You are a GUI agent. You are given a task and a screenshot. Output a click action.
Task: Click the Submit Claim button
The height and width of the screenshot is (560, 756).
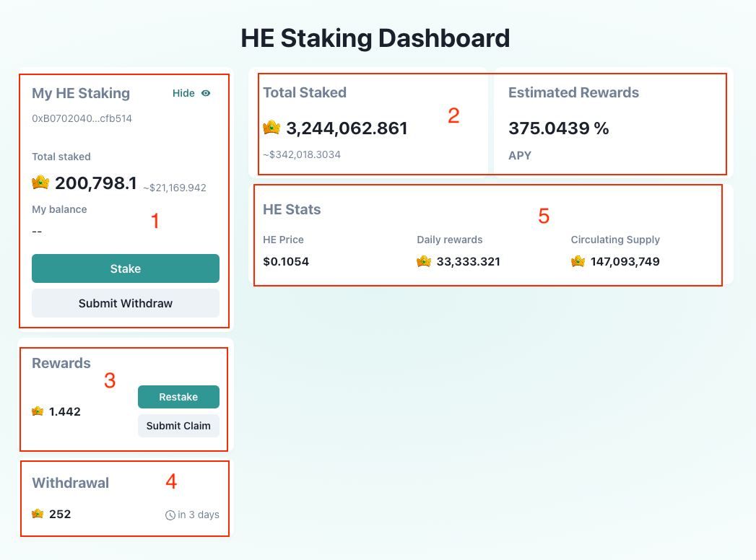(x=178, y=426)
